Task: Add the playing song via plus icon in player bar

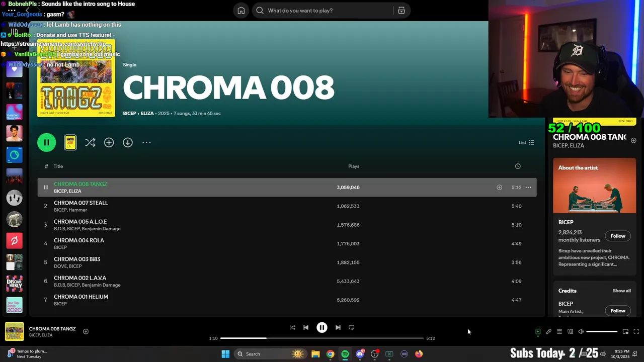Action: 86,331
